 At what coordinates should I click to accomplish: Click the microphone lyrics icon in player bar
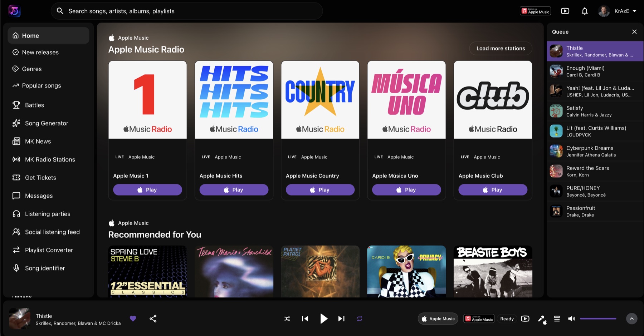click(542, 319)
